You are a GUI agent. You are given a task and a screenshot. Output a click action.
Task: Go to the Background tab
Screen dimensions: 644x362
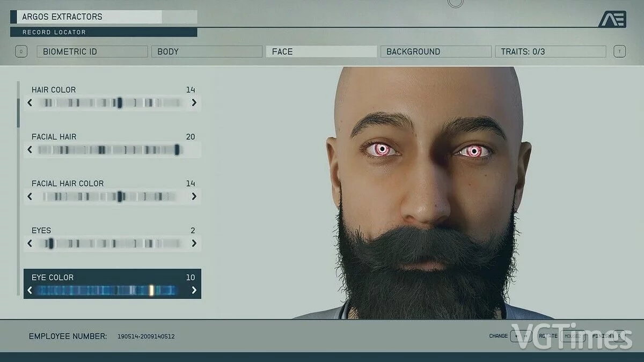(x=436, y=51)
